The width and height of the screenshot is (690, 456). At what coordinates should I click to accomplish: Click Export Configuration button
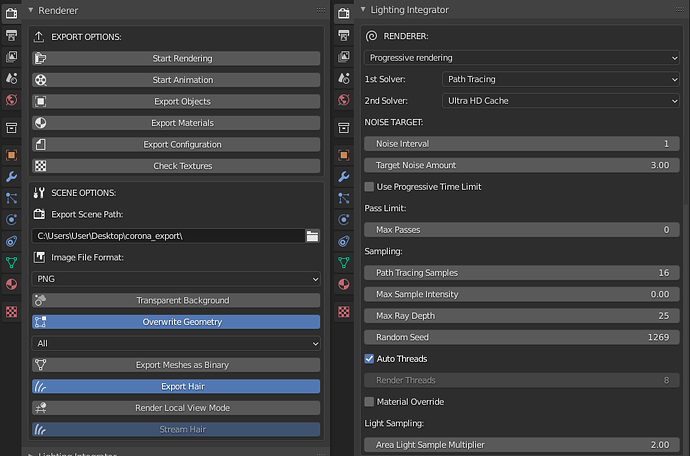point(176,144)
